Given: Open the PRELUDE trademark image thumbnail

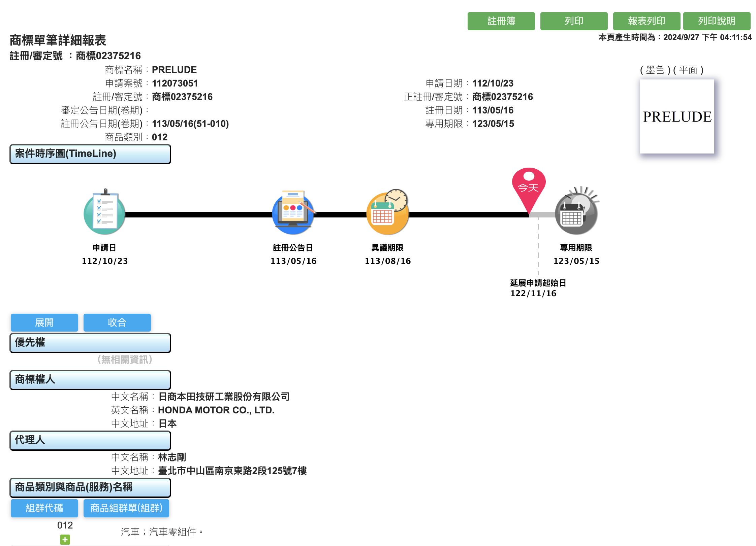Looking at the screenshot, I should click(677, 116).
